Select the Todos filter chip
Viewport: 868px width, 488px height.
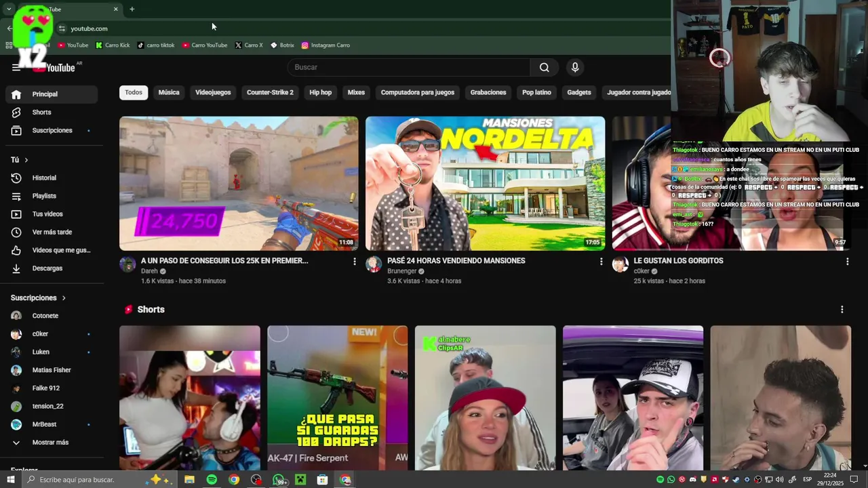click(x=134, y=92)
